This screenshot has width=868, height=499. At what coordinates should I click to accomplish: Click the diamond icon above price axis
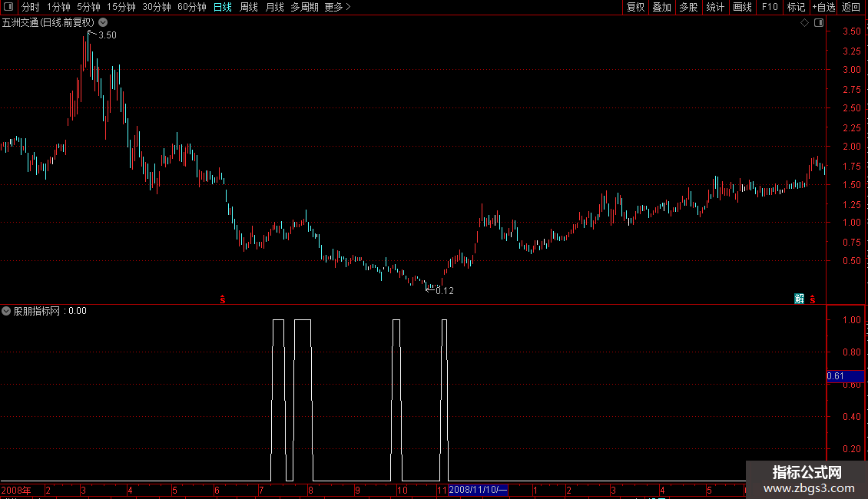click(x=805, y=23)
